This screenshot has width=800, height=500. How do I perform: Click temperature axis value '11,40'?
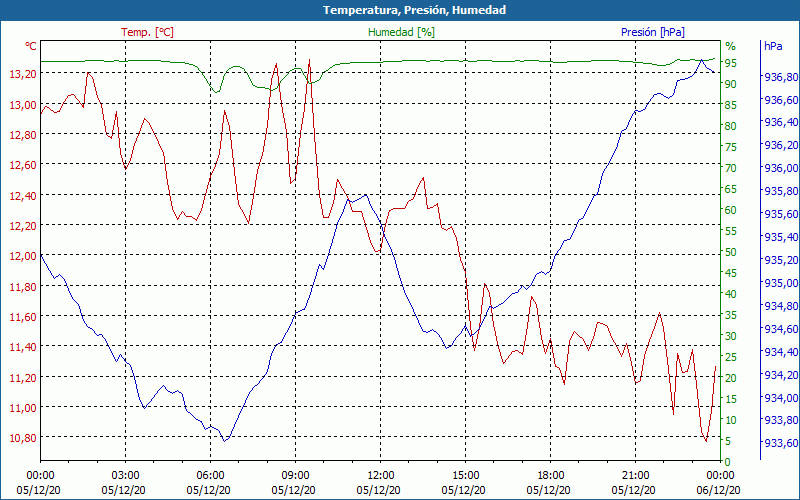tap(23, 346)
